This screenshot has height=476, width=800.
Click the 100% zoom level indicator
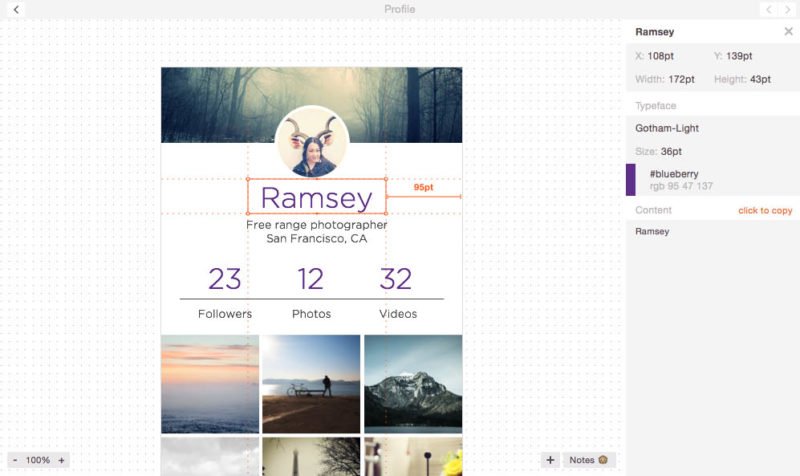(38, 460)
